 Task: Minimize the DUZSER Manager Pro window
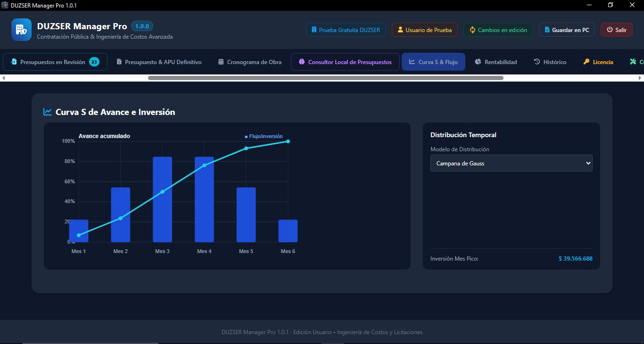[x=589, y=5]
